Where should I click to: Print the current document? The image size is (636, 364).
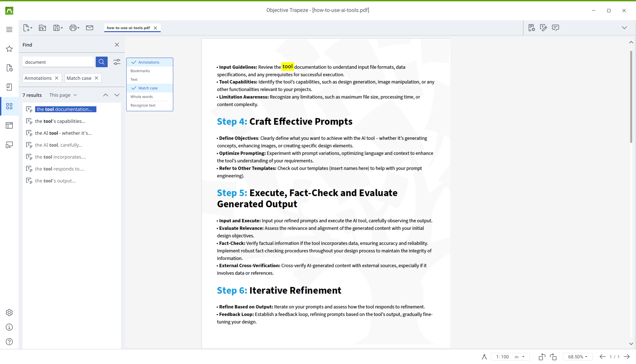(72, 28)
